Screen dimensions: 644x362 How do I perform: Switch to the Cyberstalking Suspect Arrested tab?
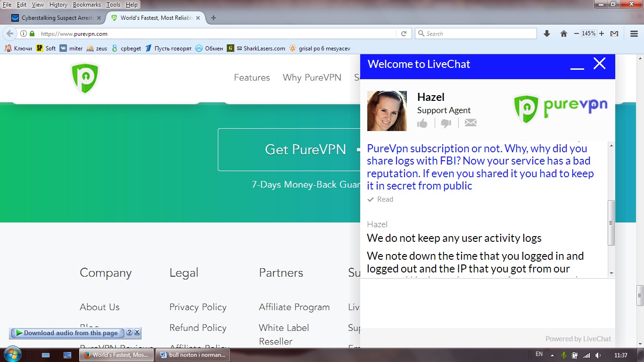point(57,18)
